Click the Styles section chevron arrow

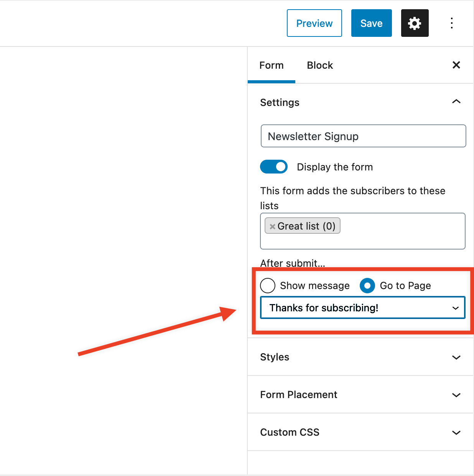[x=456, y=357]
